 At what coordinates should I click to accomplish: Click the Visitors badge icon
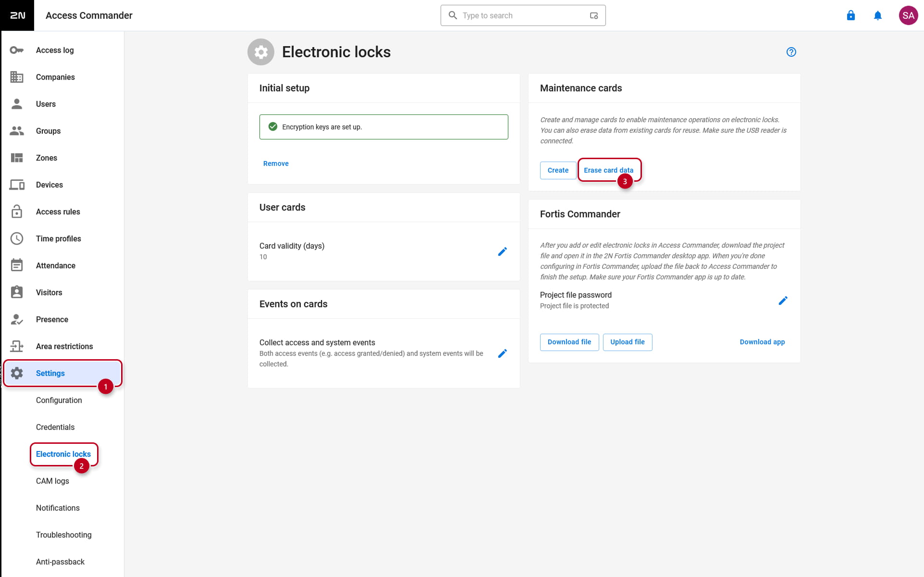(17, 292)
